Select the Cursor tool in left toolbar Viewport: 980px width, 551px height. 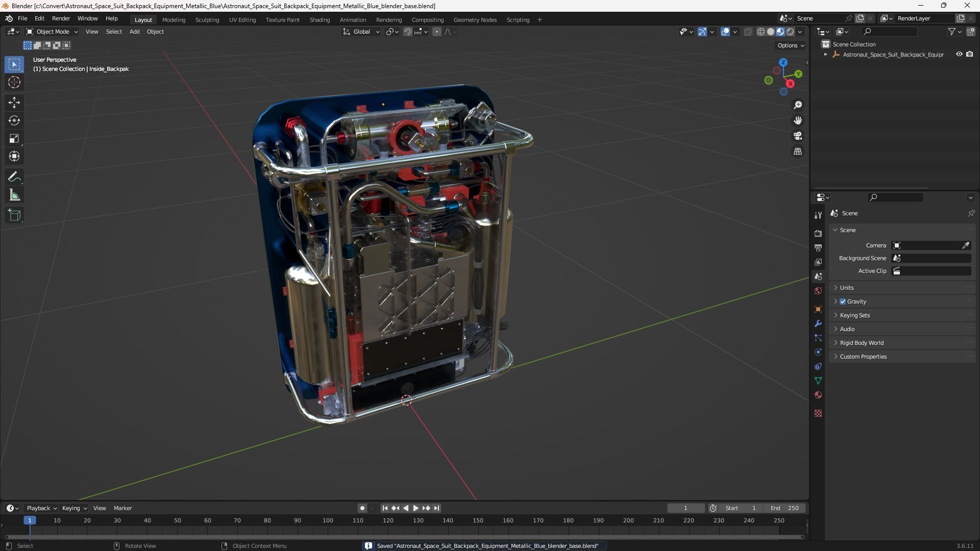tap(14, 82)
